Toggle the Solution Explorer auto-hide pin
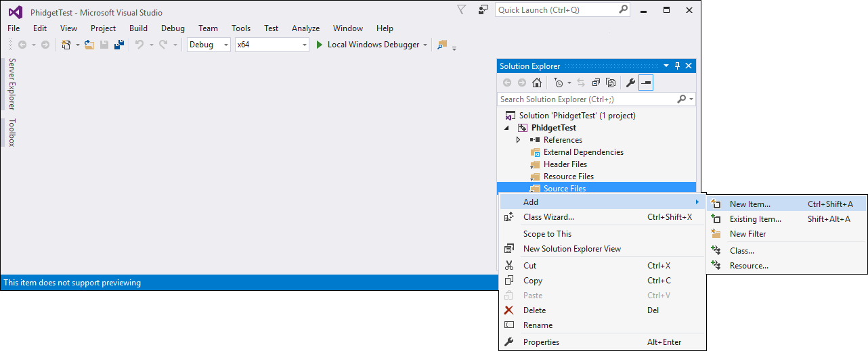 point(677,66)
